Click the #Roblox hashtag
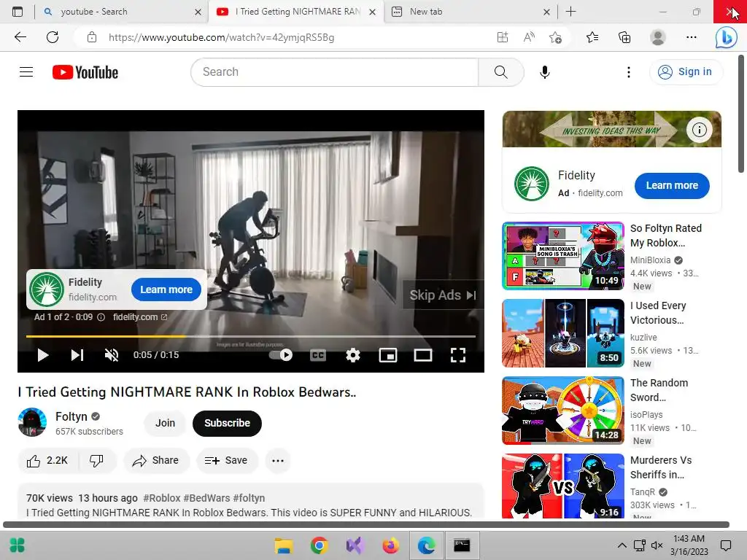This screenshot has height=560, width=747. click(x=161, y=497)
